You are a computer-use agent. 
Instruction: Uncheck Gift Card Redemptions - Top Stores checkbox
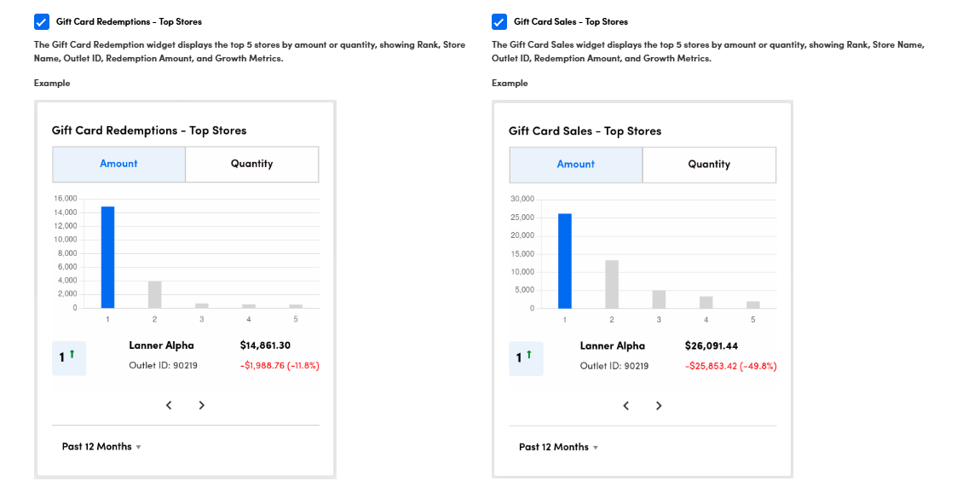click(x=42, y=21)
